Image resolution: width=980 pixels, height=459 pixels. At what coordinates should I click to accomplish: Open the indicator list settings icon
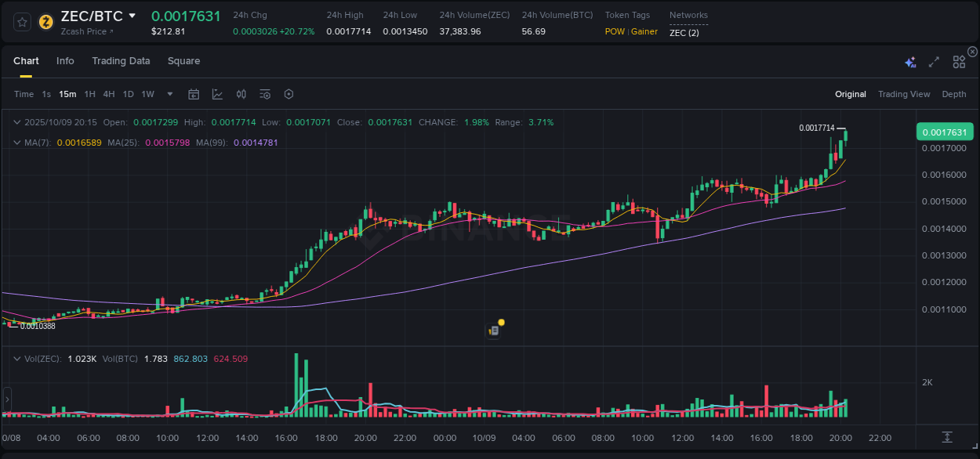265,94
